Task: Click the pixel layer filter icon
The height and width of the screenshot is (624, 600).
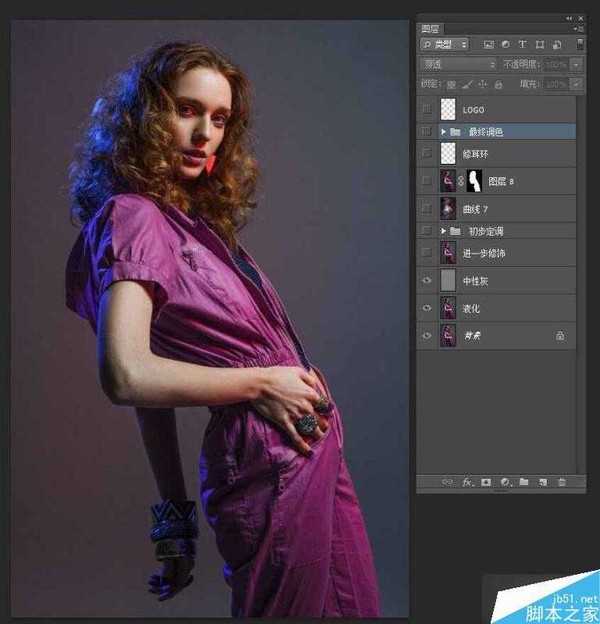Action: [488, 44]
